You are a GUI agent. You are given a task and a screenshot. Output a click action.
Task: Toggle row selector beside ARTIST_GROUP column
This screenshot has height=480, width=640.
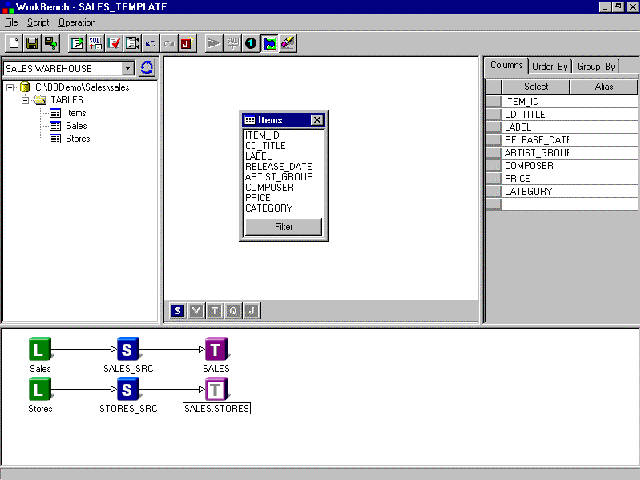coord(493,153)
